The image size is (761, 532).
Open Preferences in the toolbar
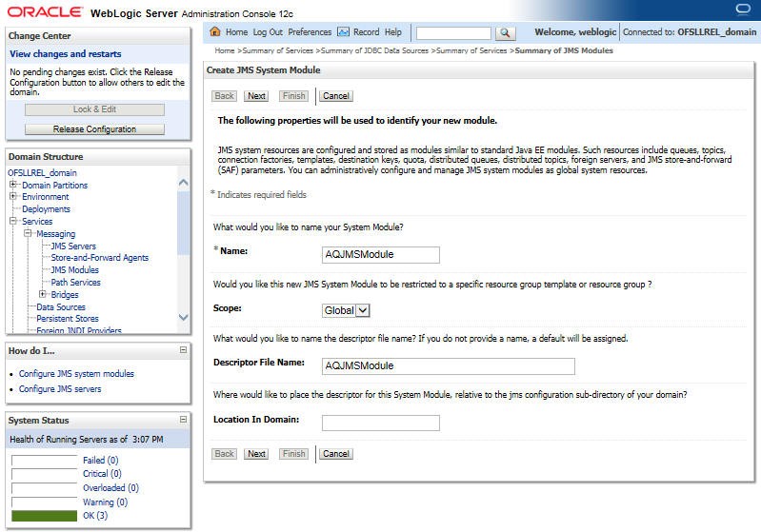pos(310,32)
